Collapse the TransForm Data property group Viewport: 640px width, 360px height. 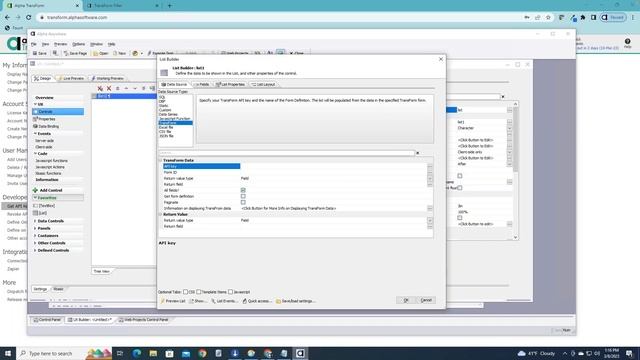[160, 160]
